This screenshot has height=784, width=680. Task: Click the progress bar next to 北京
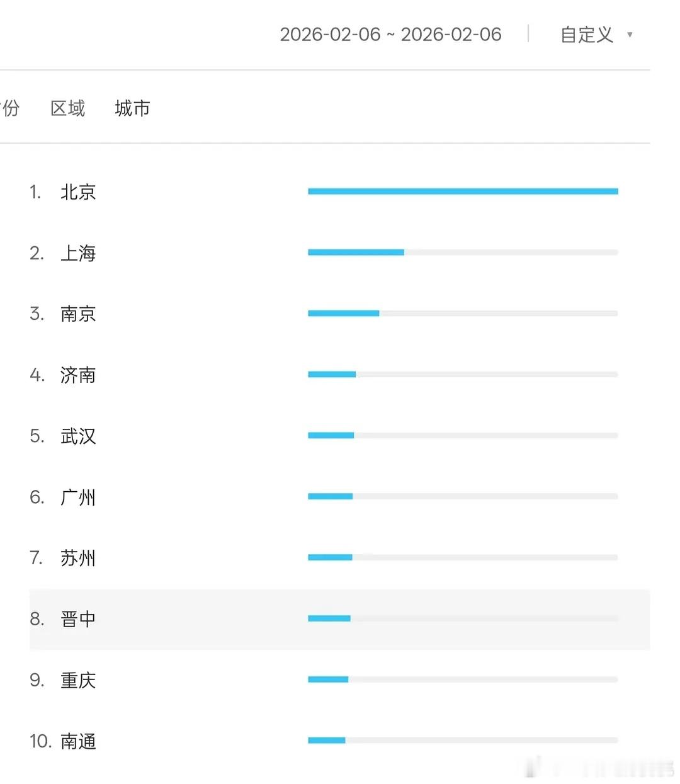[x=463, y=190]
